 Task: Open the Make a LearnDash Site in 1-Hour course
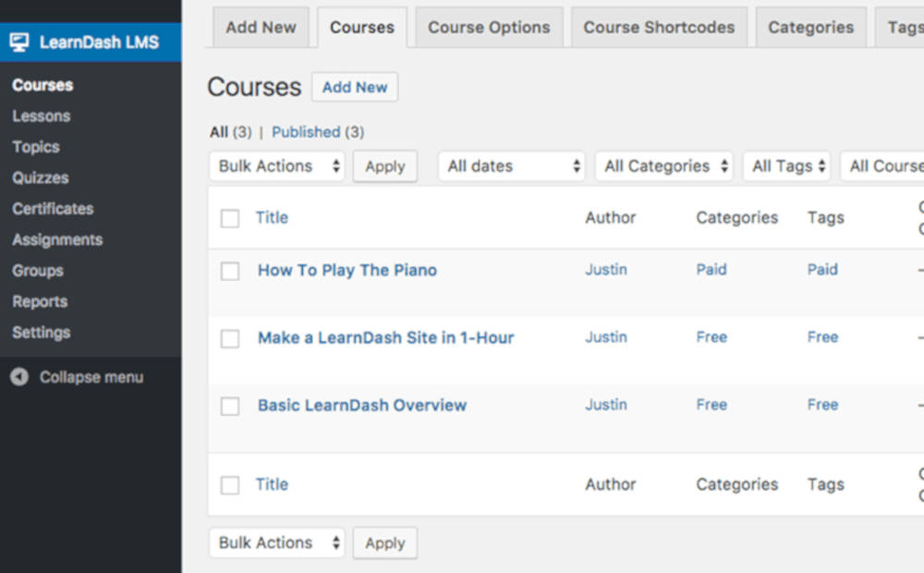[x=385, y=337]
